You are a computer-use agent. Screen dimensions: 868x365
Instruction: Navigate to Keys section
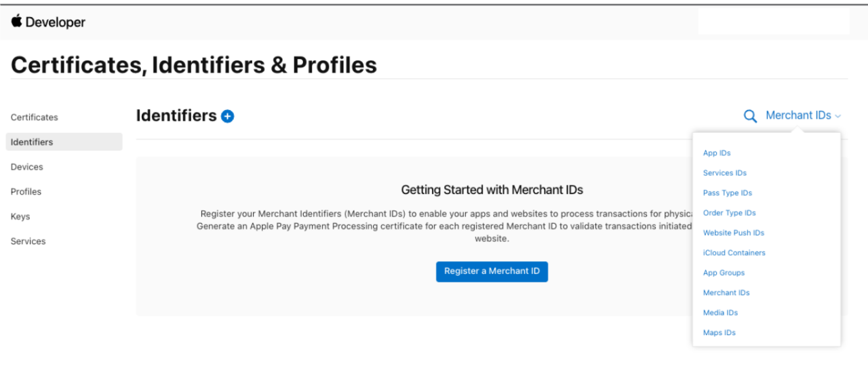tap(20, 216)
